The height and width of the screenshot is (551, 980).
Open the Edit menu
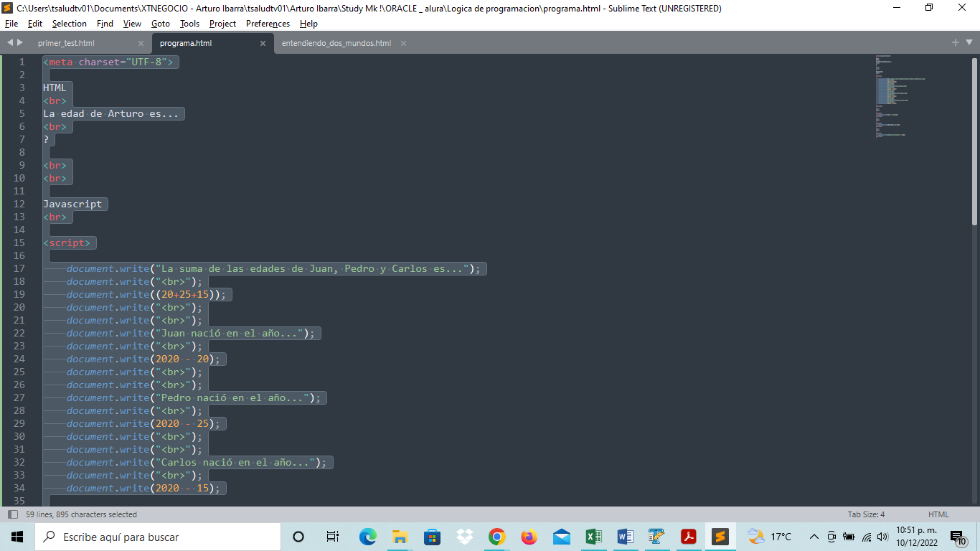35,24
